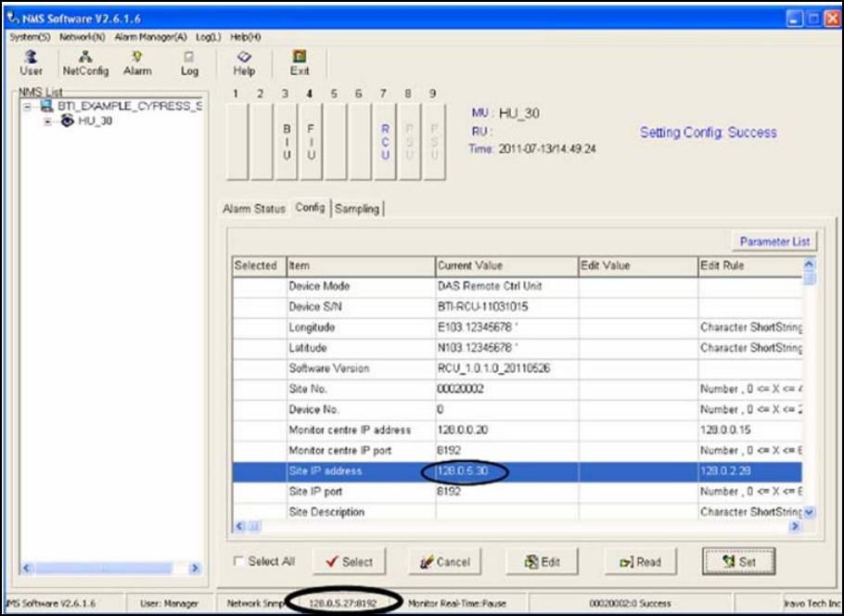Select empty module slot 2
This screenshot has height=616, width=844.
[x=262, y=142]
